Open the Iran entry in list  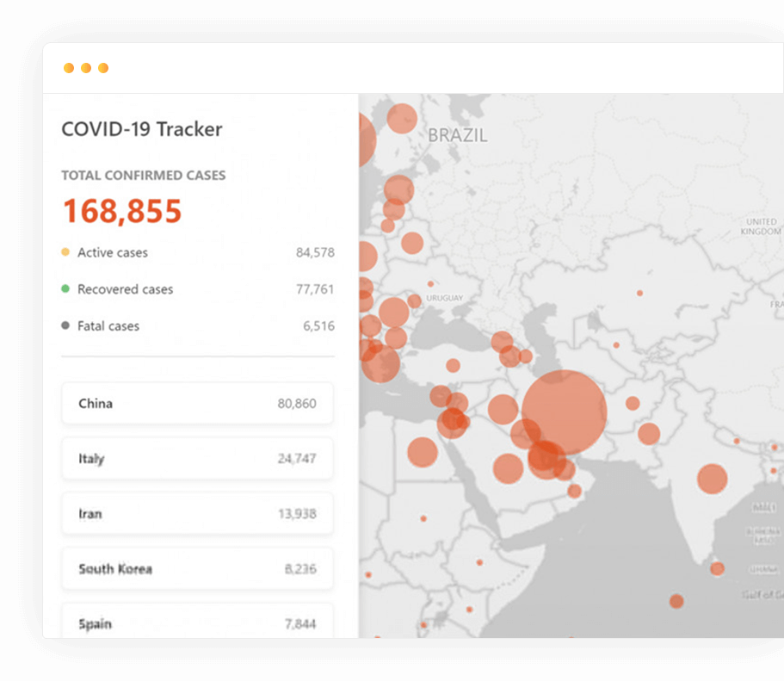(197, 513)
